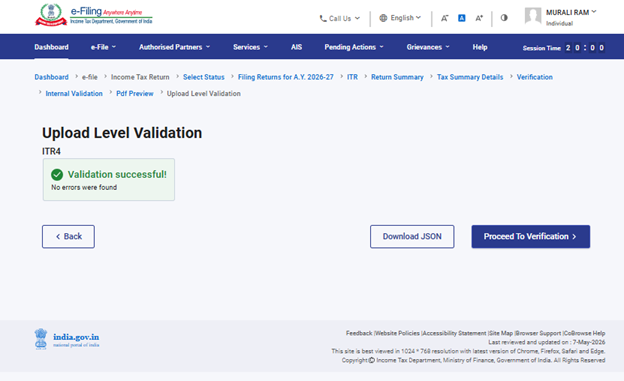Open the Feedback footer link
624x381 pixels.
[x=359, y=333]
